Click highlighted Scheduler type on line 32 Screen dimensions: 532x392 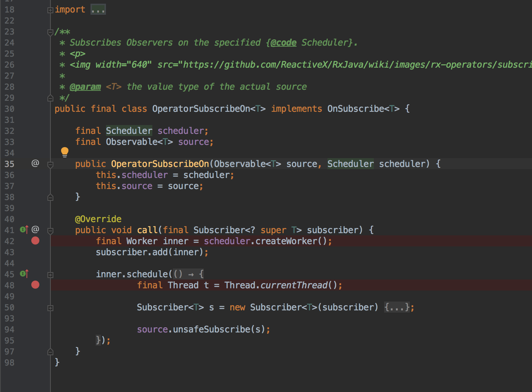(129, 131)
